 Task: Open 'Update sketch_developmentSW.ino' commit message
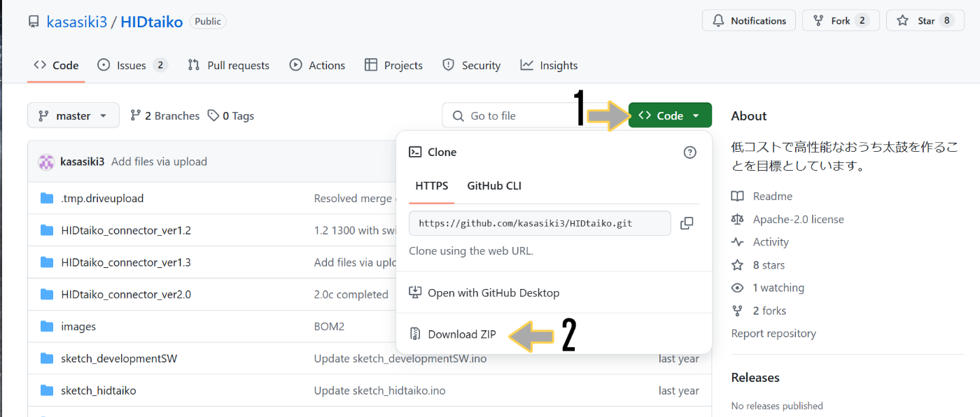(400, 359)
